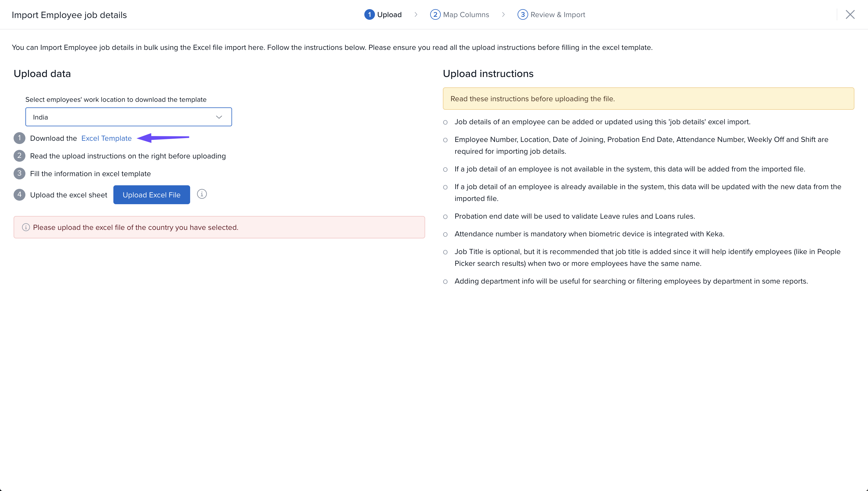The width and height of the screenshot is (868, 491).
Task: Click the numbered 2 badge beside Read the upload instructions
Action: (x=19, y=156)
